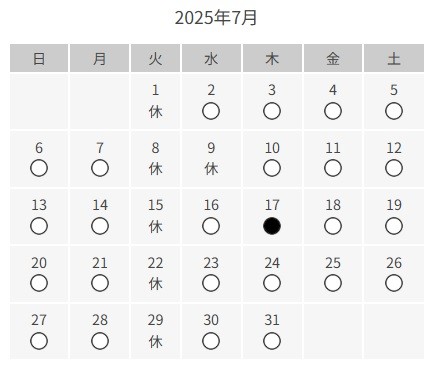Click the circle under Saturday the 26th
Image resolution: width=430 pixels, height=368 pixels.
394,283
